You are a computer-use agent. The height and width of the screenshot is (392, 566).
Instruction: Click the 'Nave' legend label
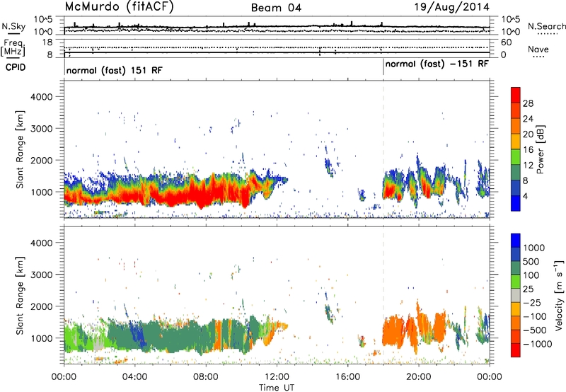(538, 50)
